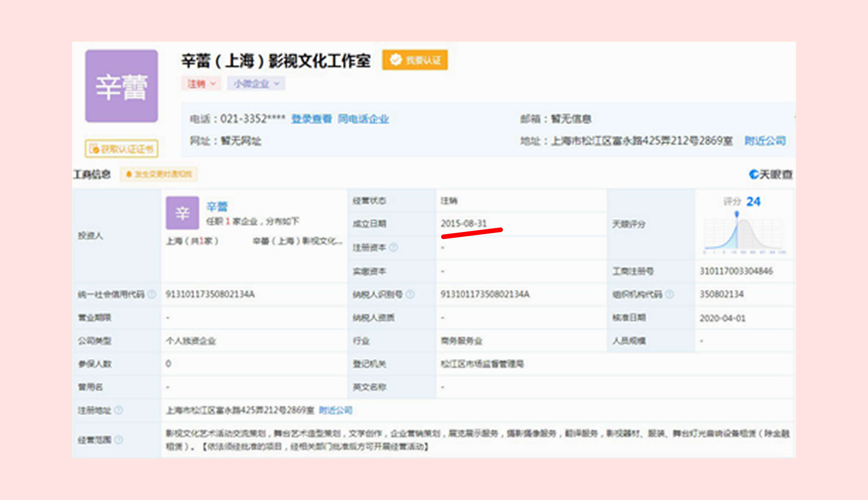Screen dimensions: 868x500
Task: Open the 附近公司 link next to the address
Action: coord(764,141)
